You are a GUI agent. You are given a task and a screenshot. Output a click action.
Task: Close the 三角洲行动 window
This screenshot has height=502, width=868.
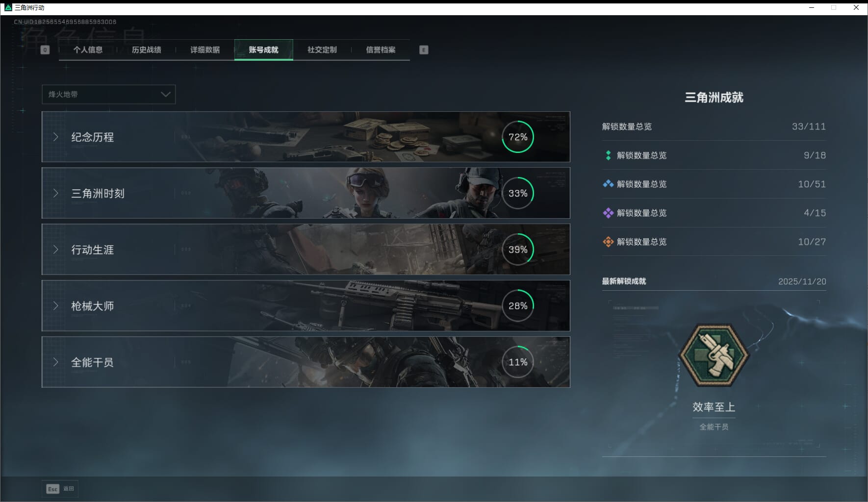(856, 7)
